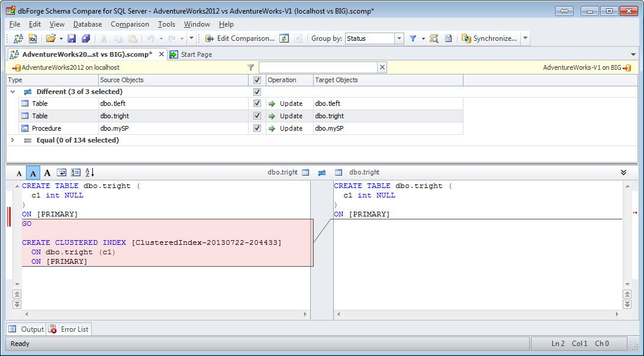Screen dimensions: 644x356
Task: Click the A-Z sort icon in diff toolbar
Action: 89,173
